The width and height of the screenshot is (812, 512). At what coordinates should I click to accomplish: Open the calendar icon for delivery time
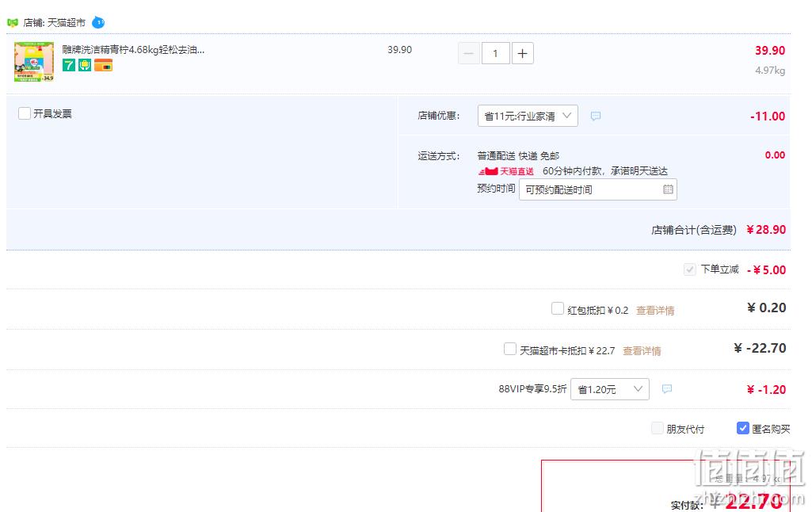pos(668,189)
